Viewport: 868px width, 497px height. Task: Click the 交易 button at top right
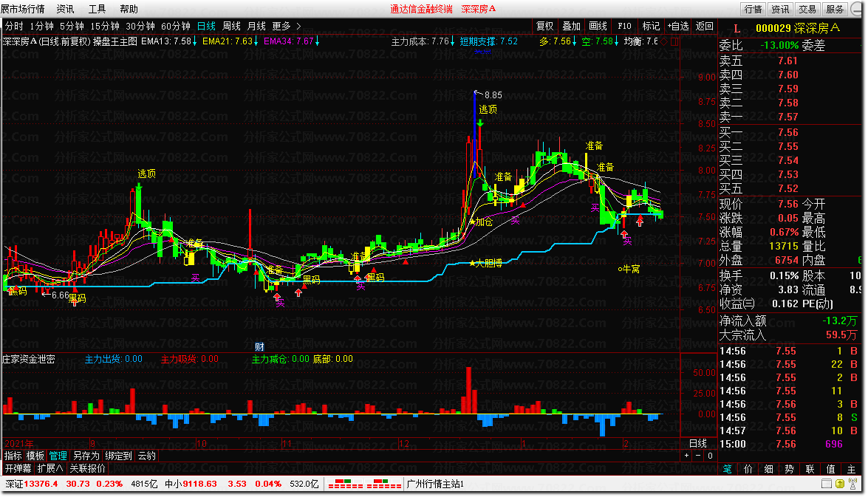pos(807,9)
